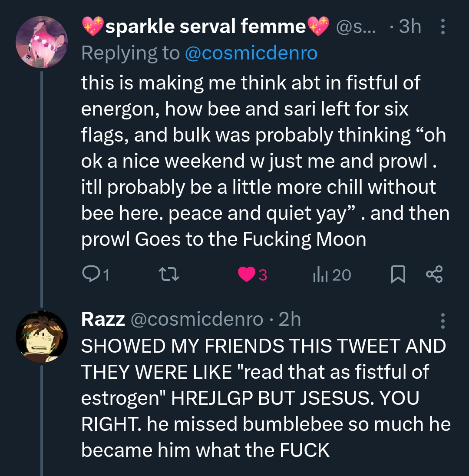469x476 pixels.
Task: View tweet analytics bar chart icon
Action: (320, 275)
